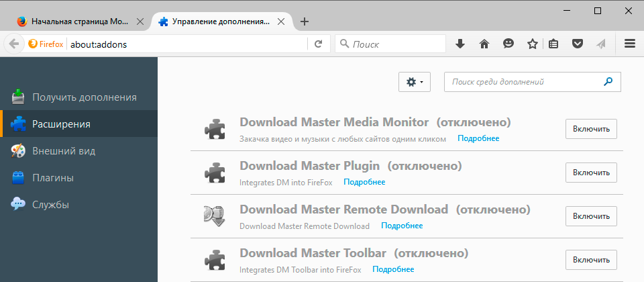Select the Download Master Media Monitor title
The height and width of the screenshot is (282, 644).
(334, 122)
